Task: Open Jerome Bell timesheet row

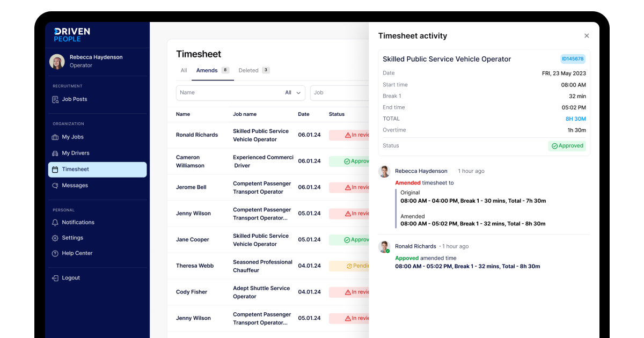Action: coord(268,188)
